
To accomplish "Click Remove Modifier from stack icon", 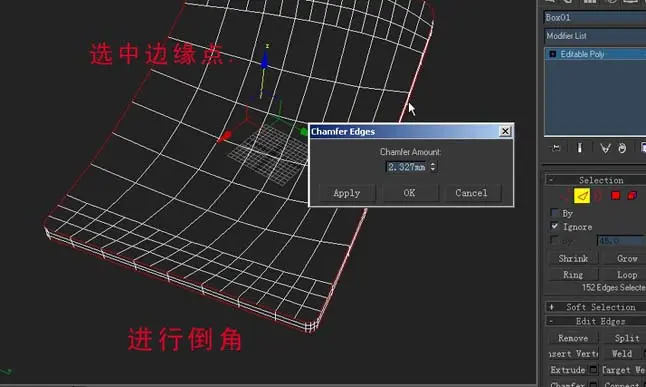I will [622, 148].
